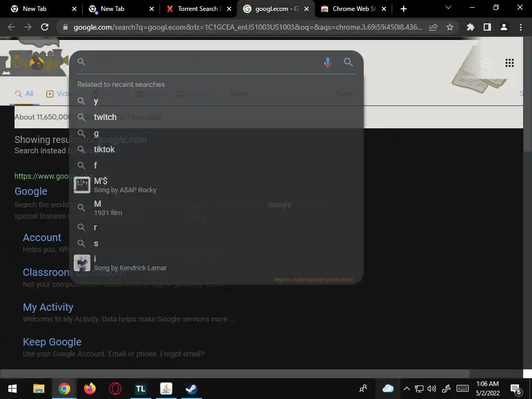Open weather cloud tray icon
This screenshot has width=532, height=399.
388,389
